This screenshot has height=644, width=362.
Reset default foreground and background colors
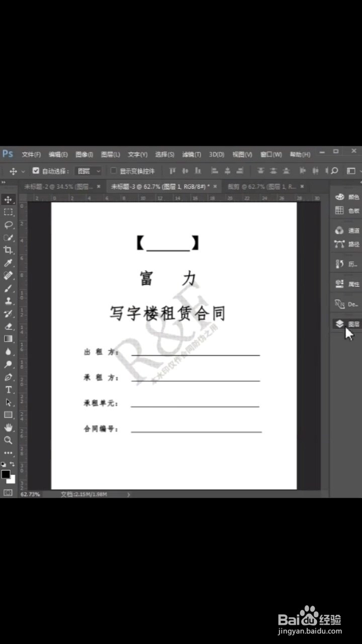tap(4, 464)
